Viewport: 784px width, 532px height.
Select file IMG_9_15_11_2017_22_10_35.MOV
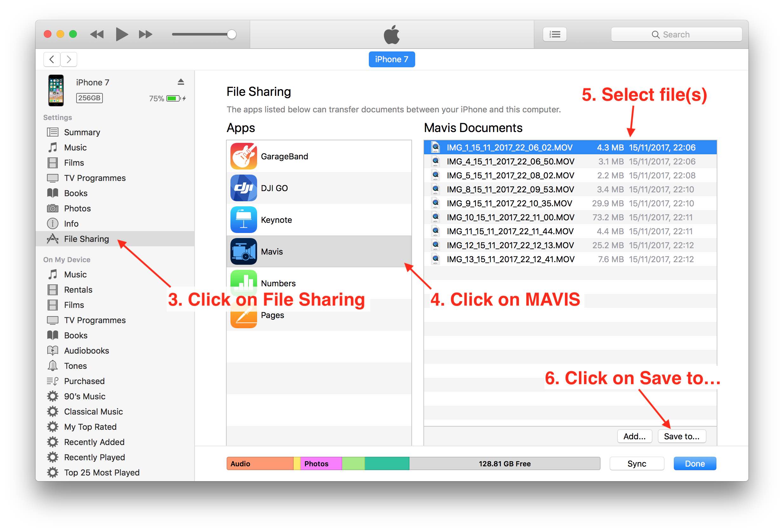click(x=570, y=203)
